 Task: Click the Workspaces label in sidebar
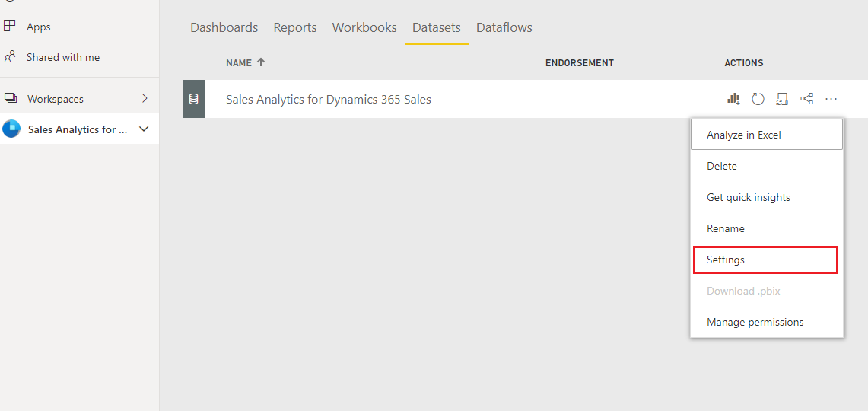56,99
